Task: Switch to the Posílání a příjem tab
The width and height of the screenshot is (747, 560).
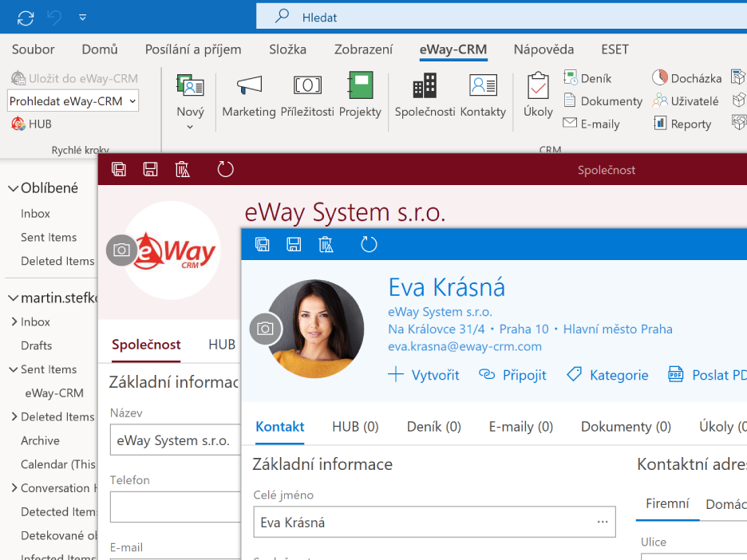Action: 193,49
